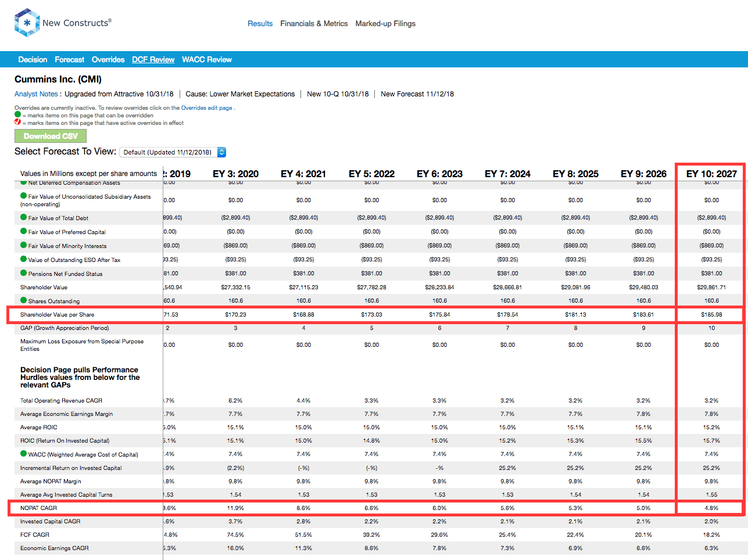Click the New Constructs hexagon logo
Image resolution: width=748 pixels, height=560 pixels.
27,23
